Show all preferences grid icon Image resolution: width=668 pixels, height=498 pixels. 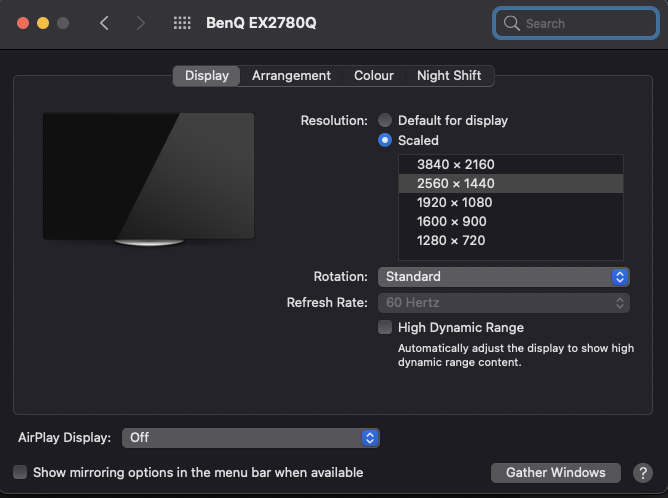182,23
